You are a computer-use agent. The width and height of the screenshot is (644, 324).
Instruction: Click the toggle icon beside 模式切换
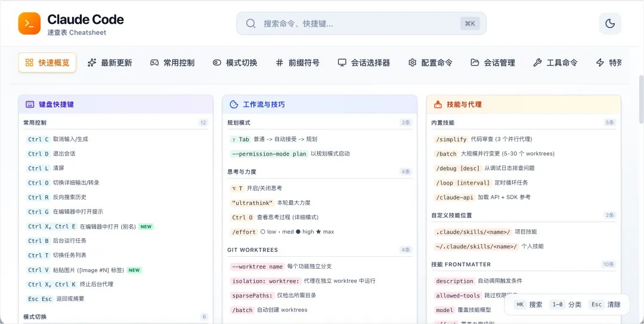coord(217,63)
